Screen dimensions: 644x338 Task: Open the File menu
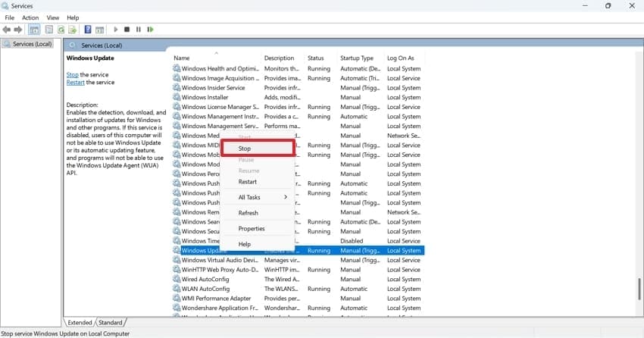[9, 17]
